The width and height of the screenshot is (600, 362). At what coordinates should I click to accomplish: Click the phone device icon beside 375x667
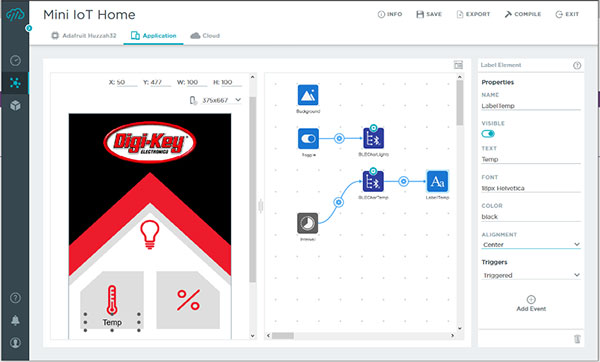tap(194, 100)
